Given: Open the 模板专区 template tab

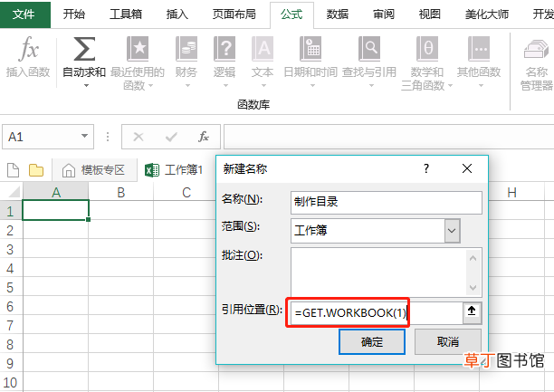Looking at the screenshot, I should [95, 170].
